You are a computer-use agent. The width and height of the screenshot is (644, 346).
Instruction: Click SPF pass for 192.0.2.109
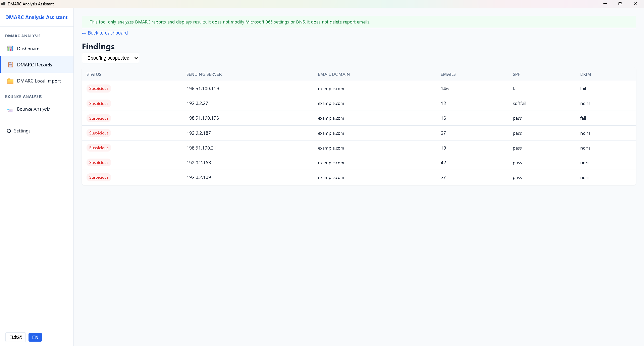pos(517,177)
